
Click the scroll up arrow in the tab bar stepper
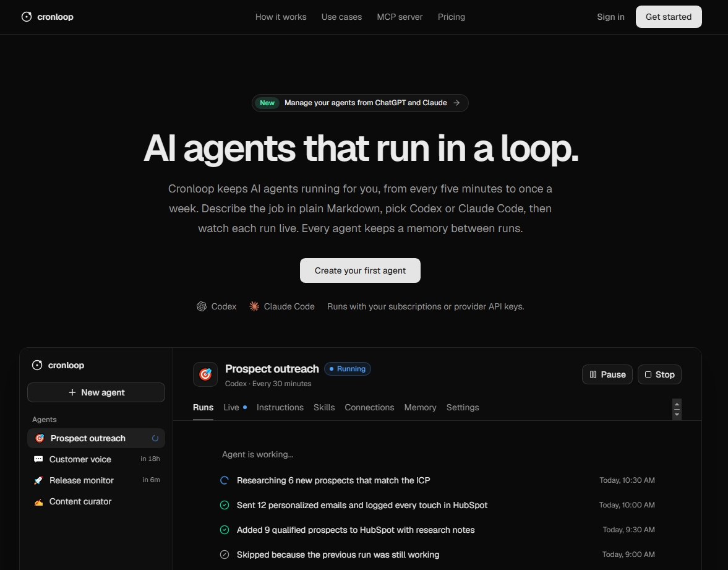677,404
